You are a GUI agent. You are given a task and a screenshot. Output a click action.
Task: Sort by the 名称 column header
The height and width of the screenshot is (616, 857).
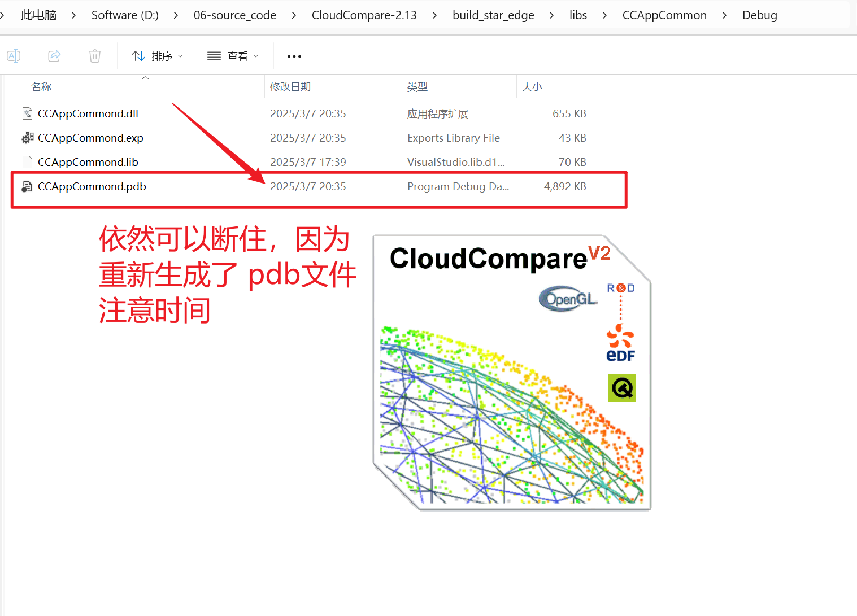pos(41,86)
